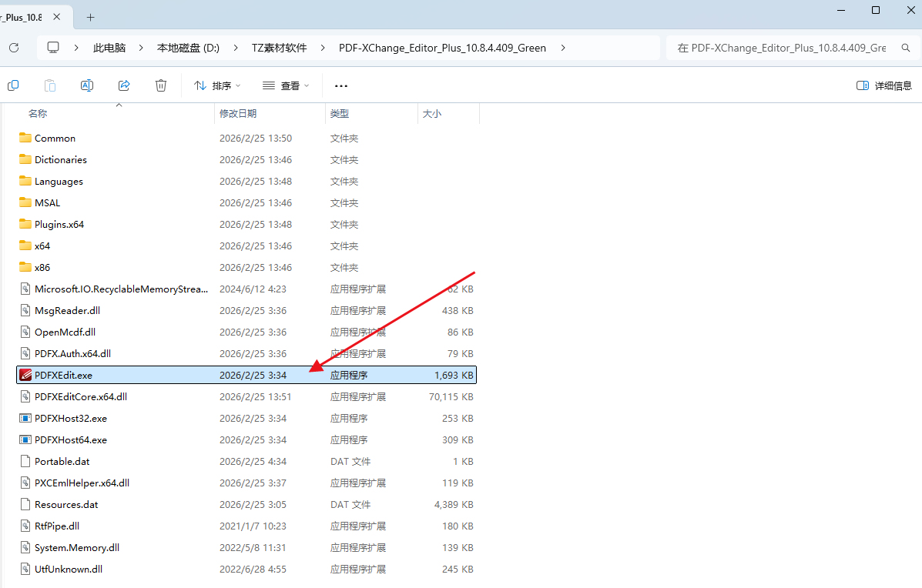Click the search magnifier icon
The height and width of the screenshot is (588, 922).
point(906,48)
